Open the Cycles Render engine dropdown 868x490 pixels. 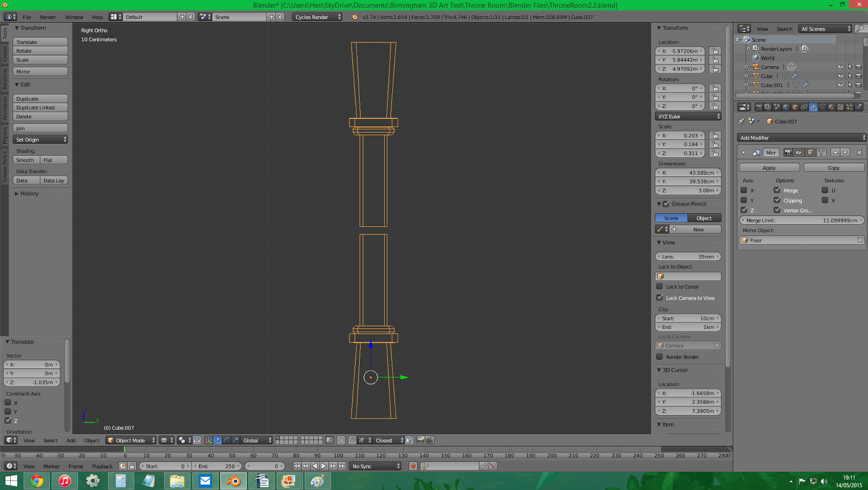pos(318,17)
